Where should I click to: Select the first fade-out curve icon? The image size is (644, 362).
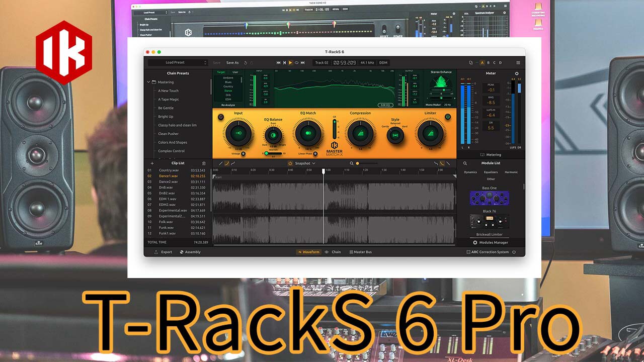tap(436, 163)
